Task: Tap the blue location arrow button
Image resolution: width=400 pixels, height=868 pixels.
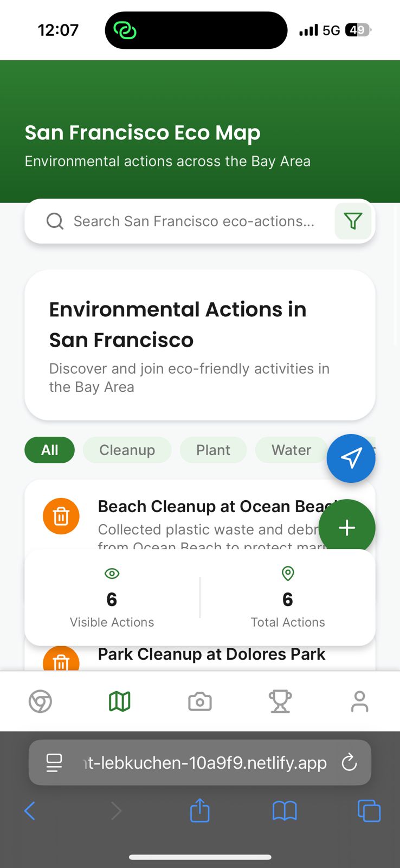Action: click(x=351, y=458)
